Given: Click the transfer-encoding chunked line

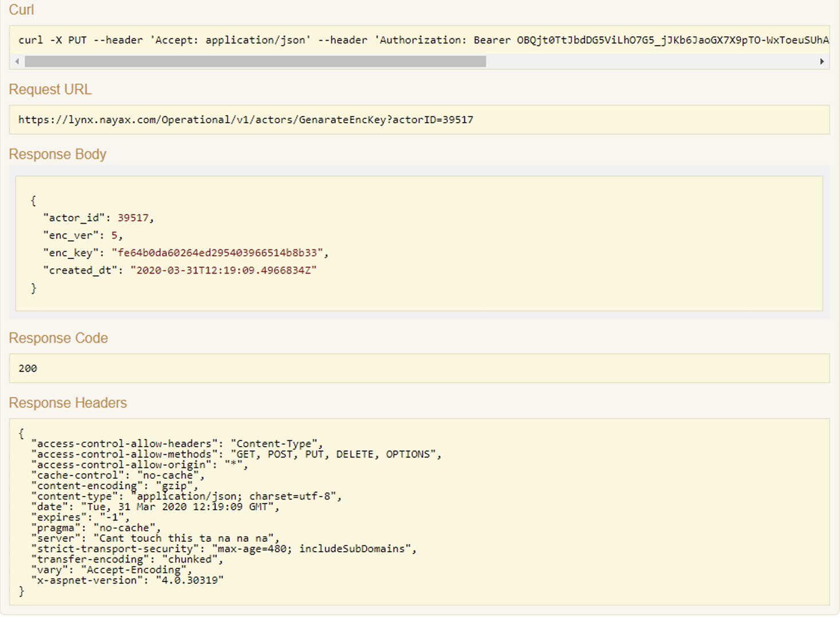Looking at the screenshot, I should tap(127, 559).
